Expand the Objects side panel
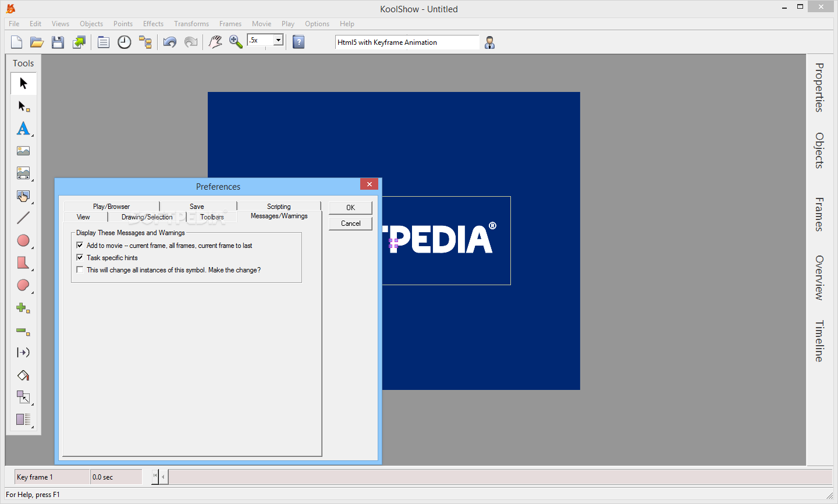 [819, 151]
